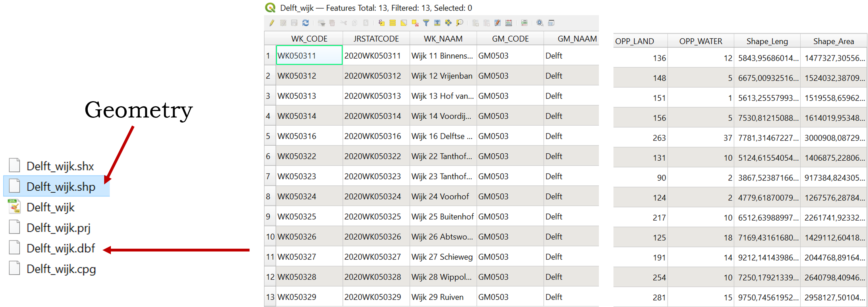Click the select all features icon
This screenshot has width=868, height=307.
[x=393, y=23]
